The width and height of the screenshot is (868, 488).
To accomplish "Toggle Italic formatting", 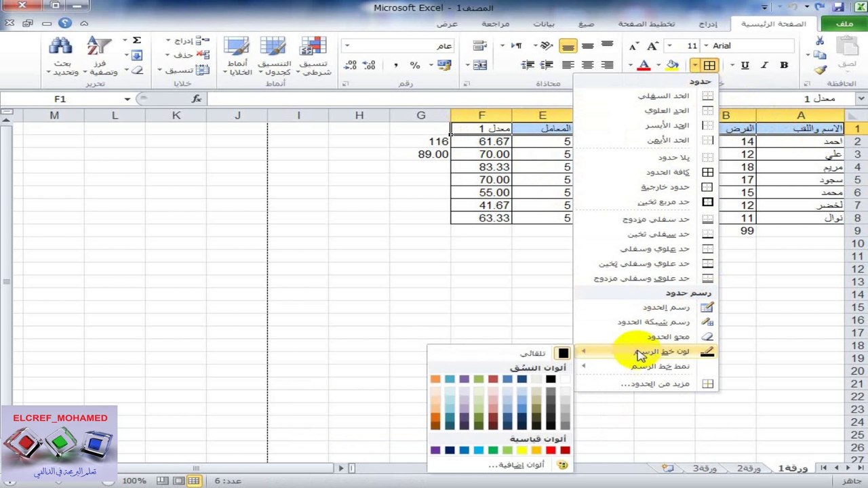I will (764, 65).
